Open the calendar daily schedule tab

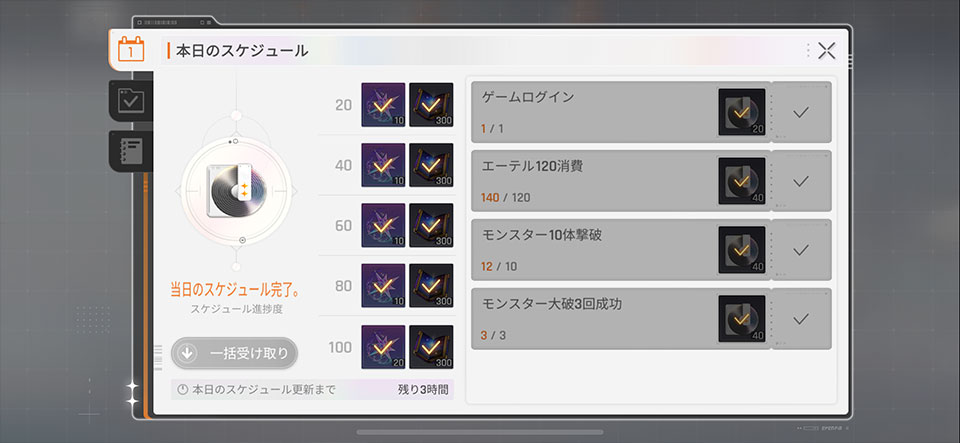pos(131,49)
